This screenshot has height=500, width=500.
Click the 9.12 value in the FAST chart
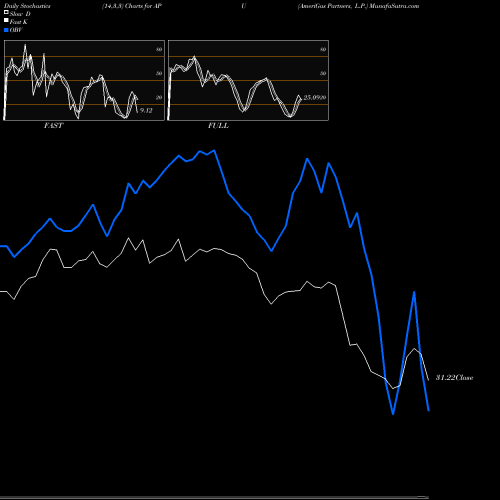146,110
